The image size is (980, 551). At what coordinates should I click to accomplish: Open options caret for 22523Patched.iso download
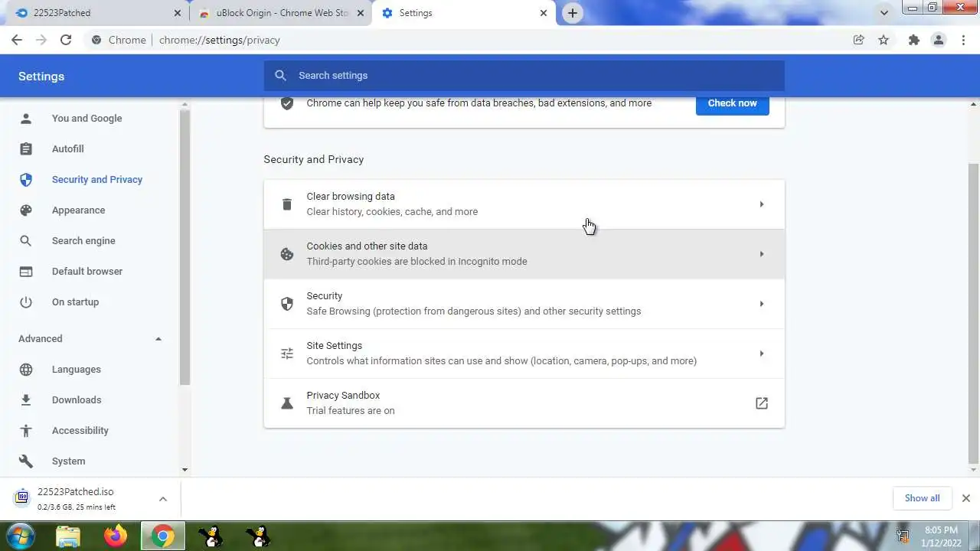pos(162,499)
